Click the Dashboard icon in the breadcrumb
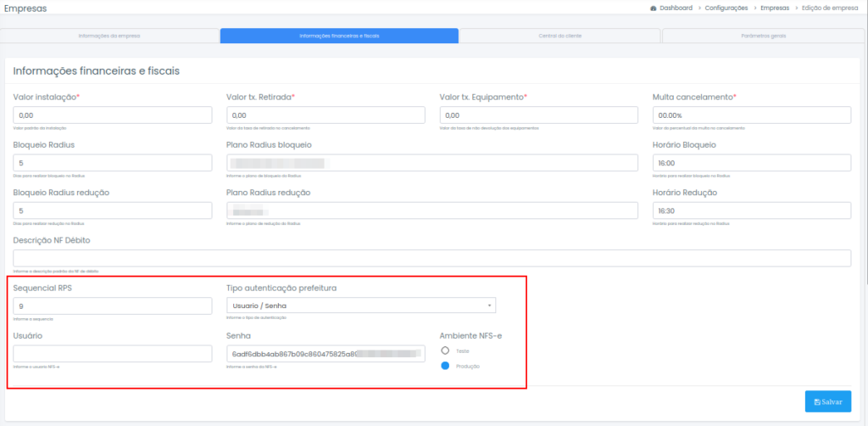Image resolution: width=868 pixels, height=426 pixels. pyautogui.click(x=654, y=8)
